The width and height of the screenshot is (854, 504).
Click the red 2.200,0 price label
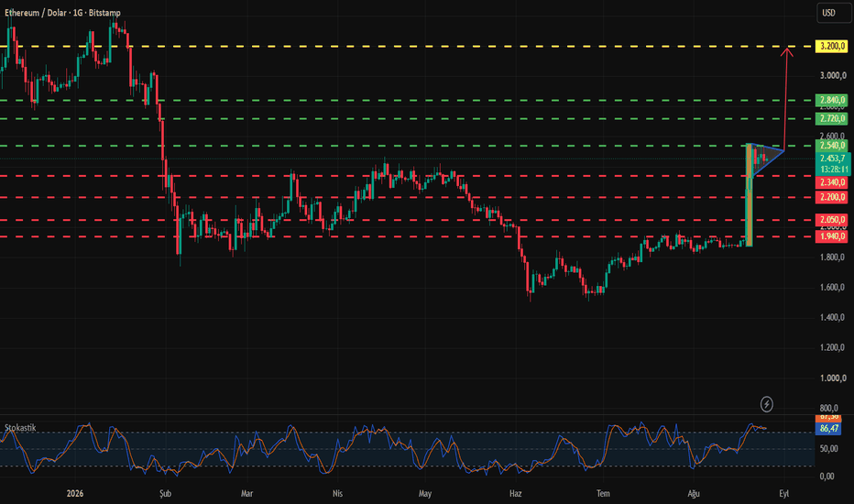coord(832,197)
